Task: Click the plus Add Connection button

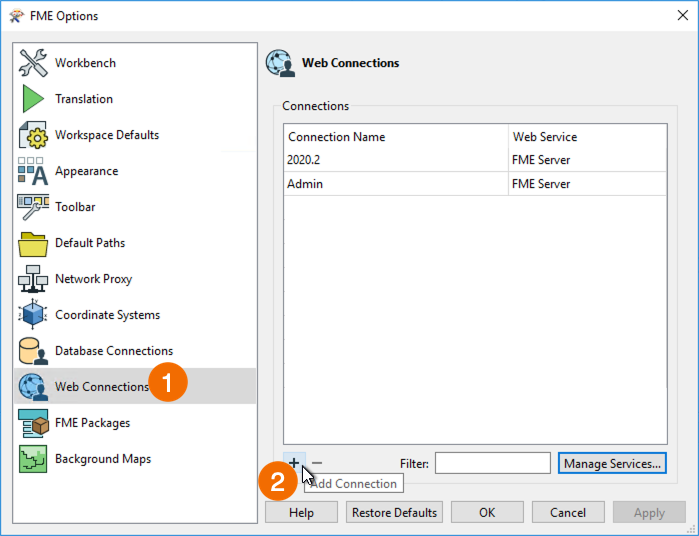Action: point(294,463)
